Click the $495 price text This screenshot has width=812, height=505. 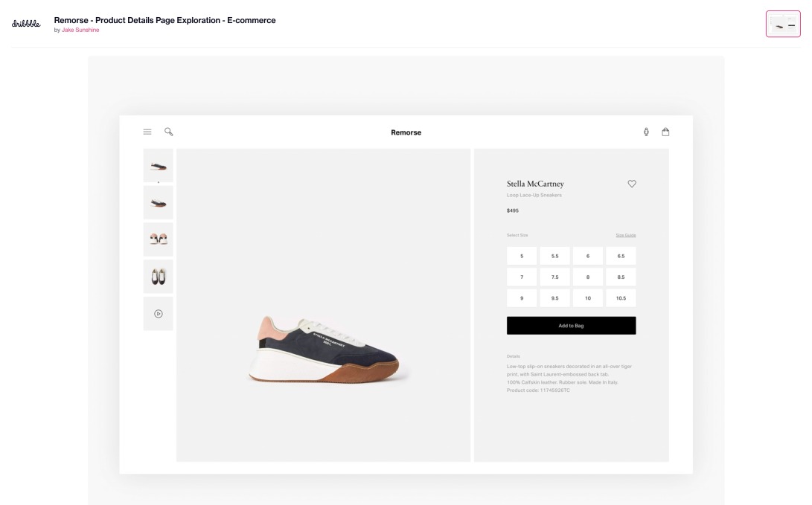pos(511,210)
